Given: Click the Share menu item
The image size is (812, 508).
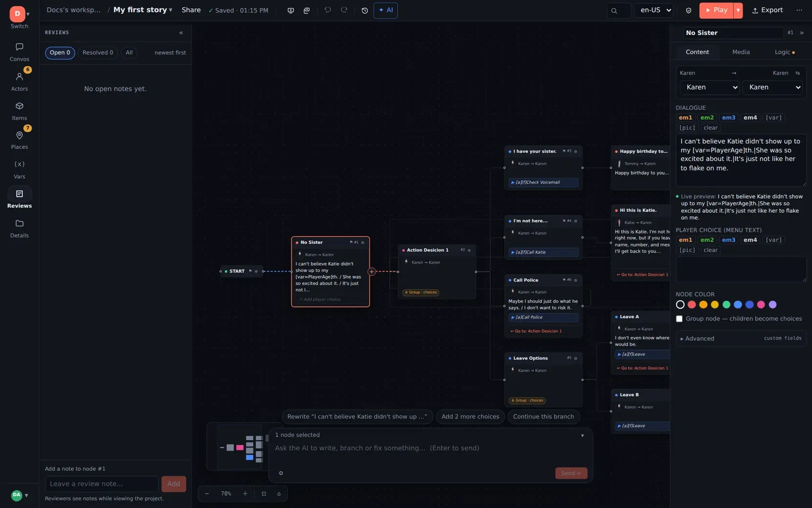Looking at the screenshot, I should click(191, 10).
